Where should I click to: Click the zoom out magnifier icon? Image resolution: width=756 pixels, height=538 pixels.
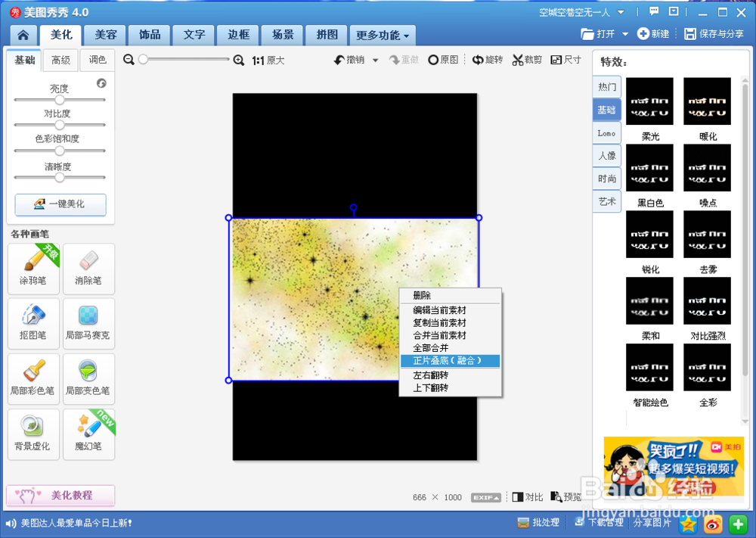tap(129, 60)
